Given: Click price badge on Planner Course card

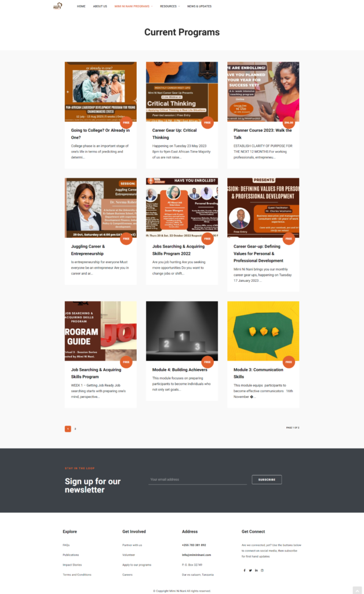Looking at the screenshot, I should [289, 122].
